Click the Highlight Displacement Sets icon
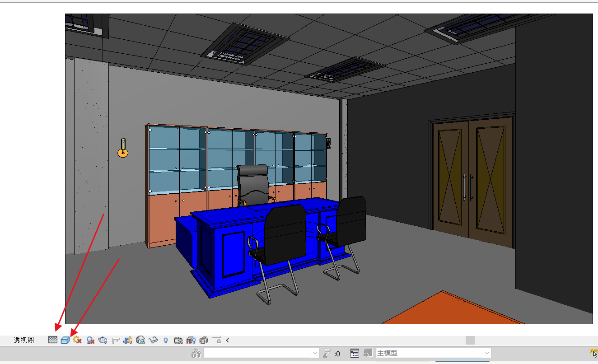The height and width of the screenshot is (364, 598). pos(204,340)
